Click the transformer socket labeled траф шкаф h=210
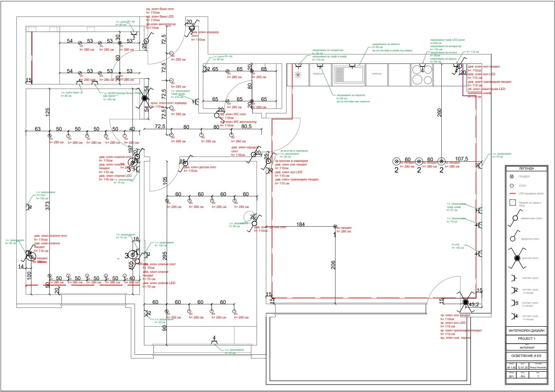555x392 pixels. pyautogui.click(x=196, y=102)
